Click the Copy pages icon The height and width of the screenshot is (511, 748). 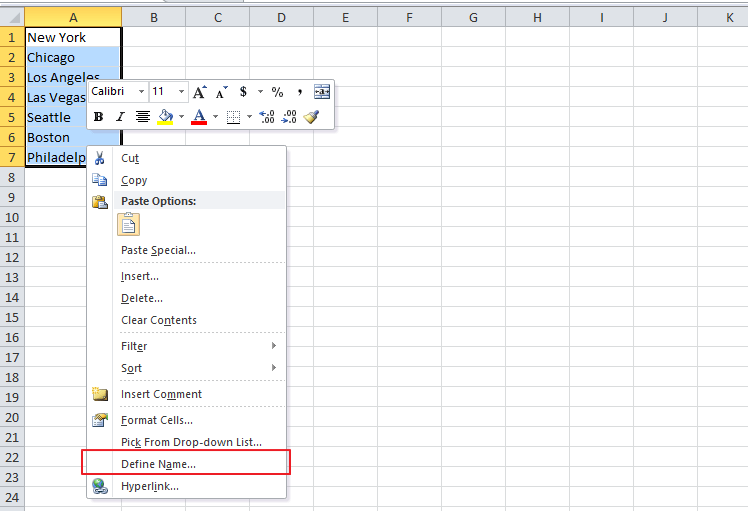[99, 180]
